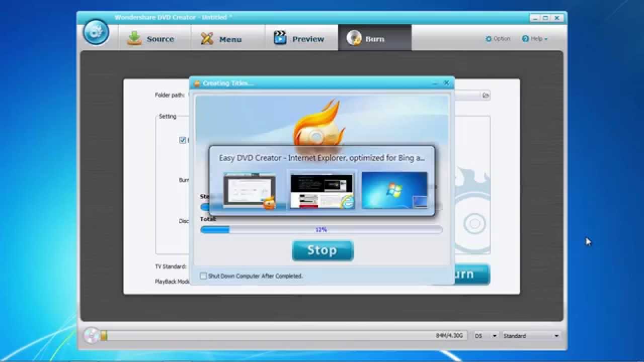Click the Source tab download arrow icon
The width and height of the screenshot is (644, 362).
pyautogui.click(x=134, y=39)
